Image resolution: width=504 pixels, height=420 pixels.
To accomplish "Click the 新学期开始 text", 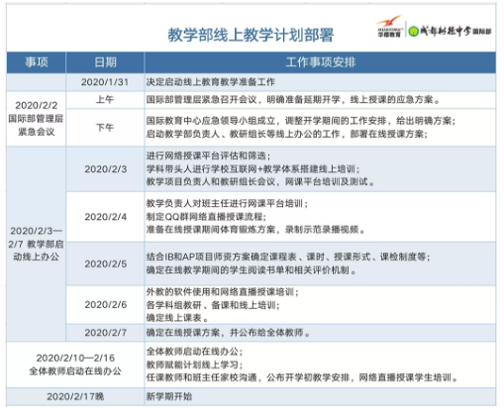I will click(x=169, y=396).
